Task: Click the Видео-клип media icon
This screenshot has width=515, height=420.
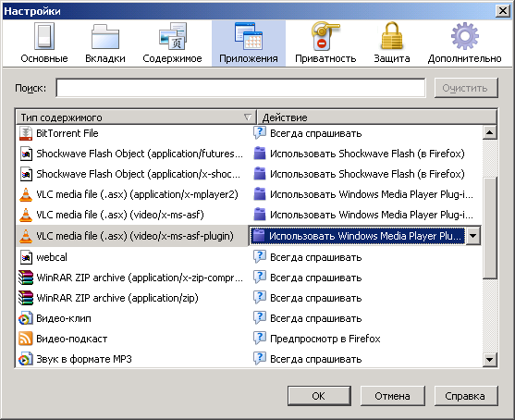Action: coord(26,318)
